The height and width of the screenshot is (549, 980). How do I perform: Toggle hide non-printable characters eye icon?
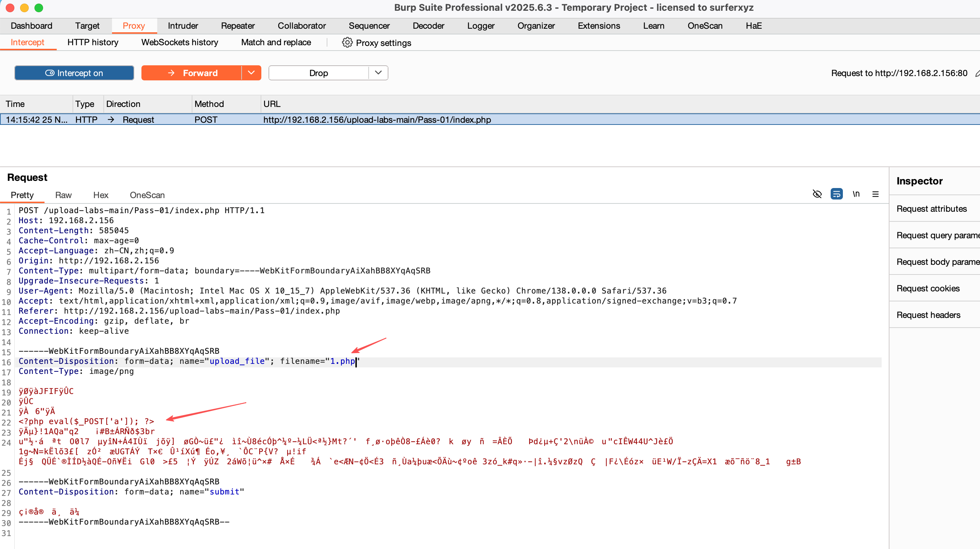(817, 194)
